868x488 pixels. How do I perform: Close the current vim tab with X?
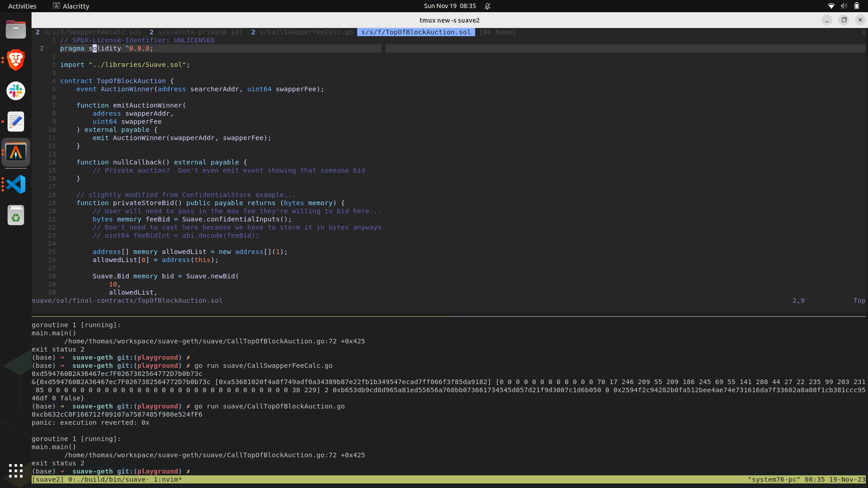(863, 32)
